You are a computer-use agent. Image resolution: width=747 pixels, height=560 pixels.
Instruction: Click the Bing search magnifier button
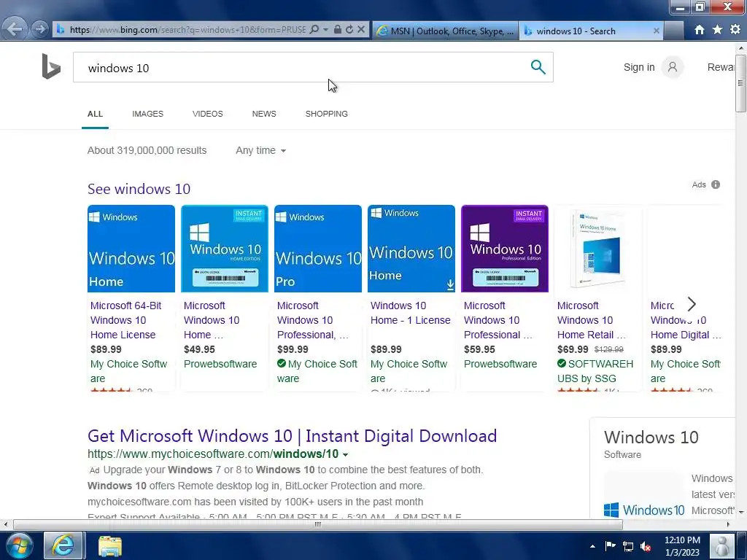click(538, 67)
